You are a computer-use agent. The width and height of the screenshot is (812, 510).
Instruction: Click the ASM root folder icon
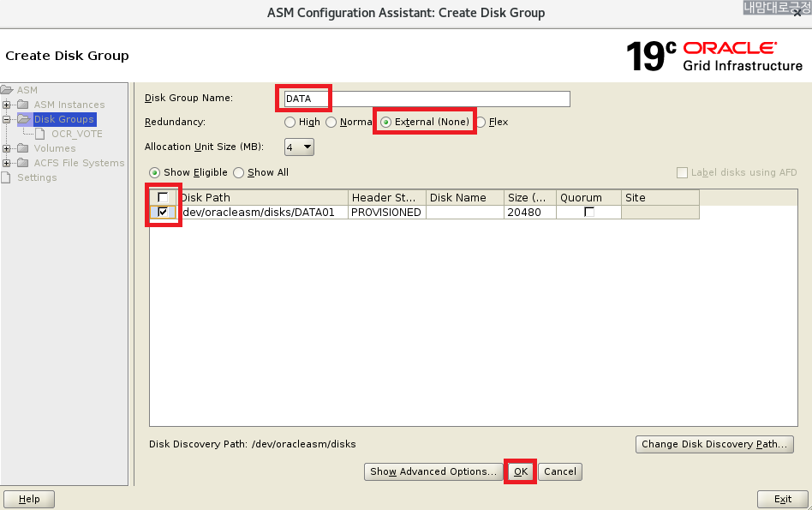click(7, 90)
